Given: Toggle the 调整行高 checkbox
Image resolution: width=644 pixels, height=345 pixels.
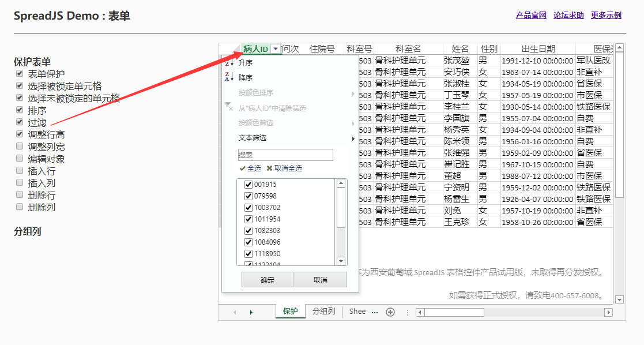Looking at the screenshot, I should [x=19, y=134].
